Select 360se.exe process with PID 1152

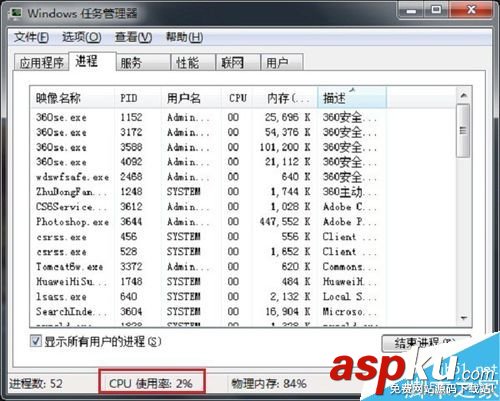pyautogui.click(x=207, y=117)
